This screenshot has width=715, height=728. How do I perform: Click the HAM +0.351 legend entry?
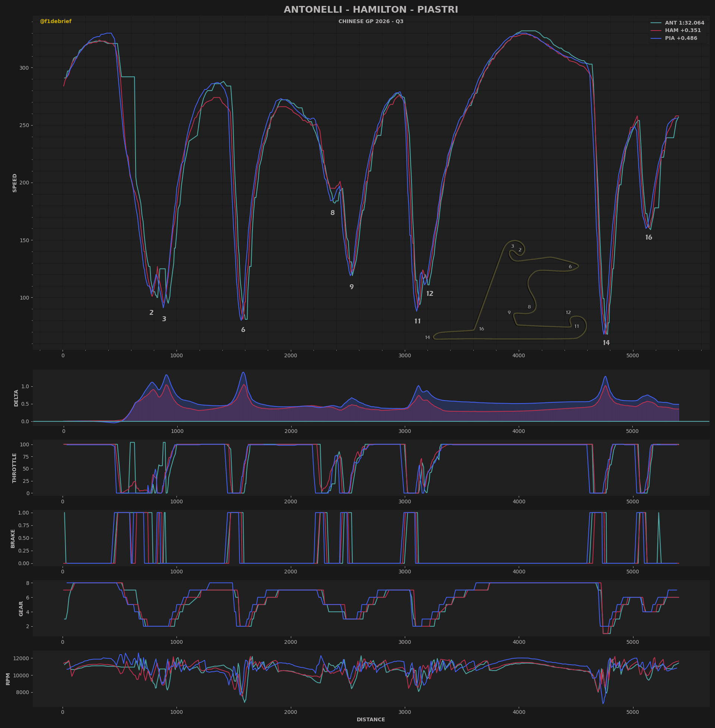[683, 31]
